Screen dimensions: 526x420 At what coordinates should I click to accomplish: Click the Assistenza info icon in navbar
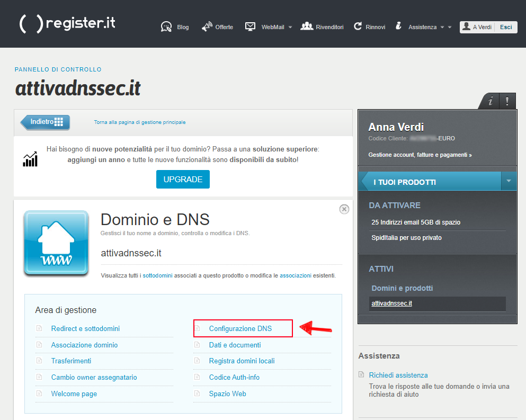click(398, 26)
